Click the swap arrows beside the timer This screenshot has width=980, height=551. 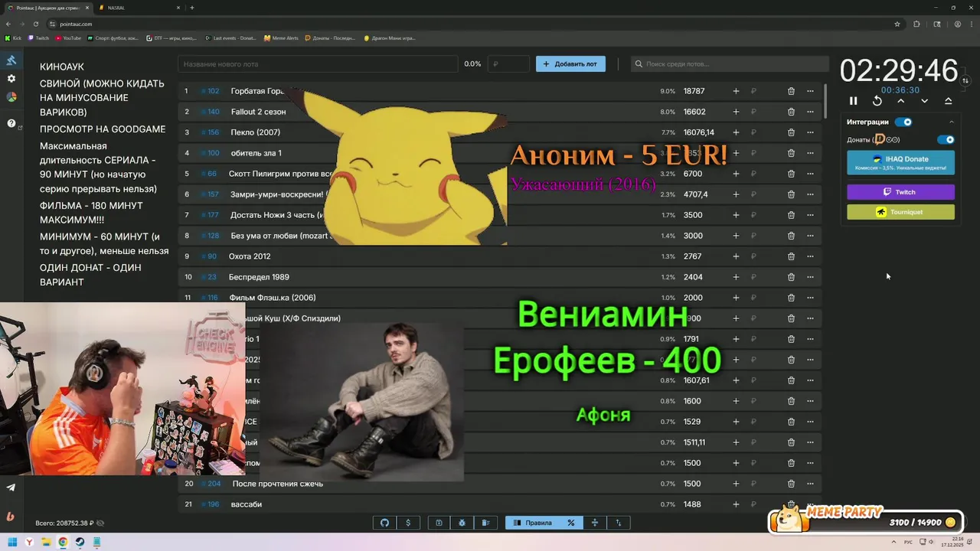click(x=965, y=80)
